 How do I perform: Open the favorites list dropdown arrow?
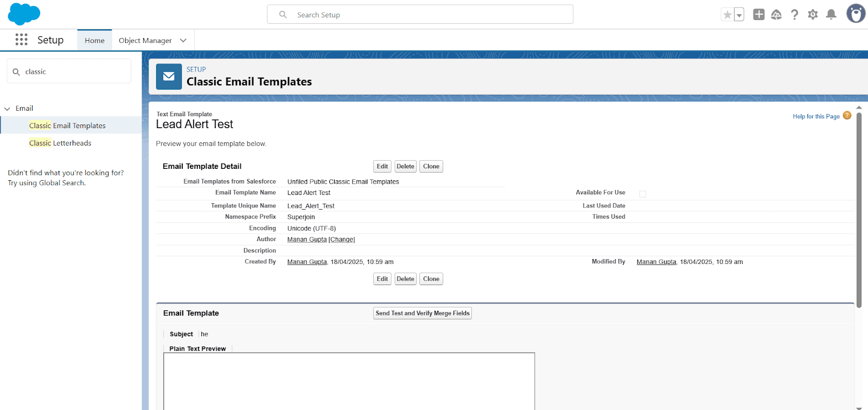(x=739, y=15)
